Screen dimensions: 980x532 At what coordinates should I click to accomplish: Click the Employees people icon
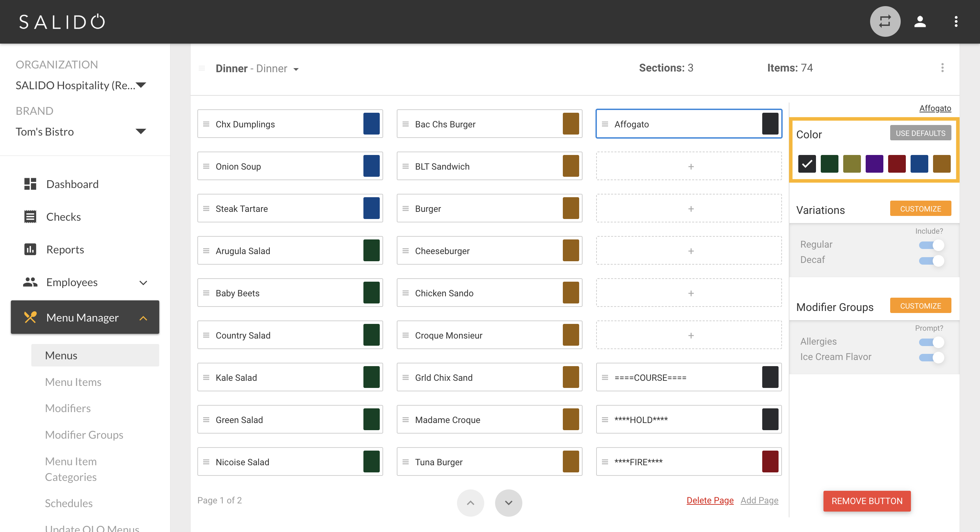pyautogui.click(x=30, y=282)
